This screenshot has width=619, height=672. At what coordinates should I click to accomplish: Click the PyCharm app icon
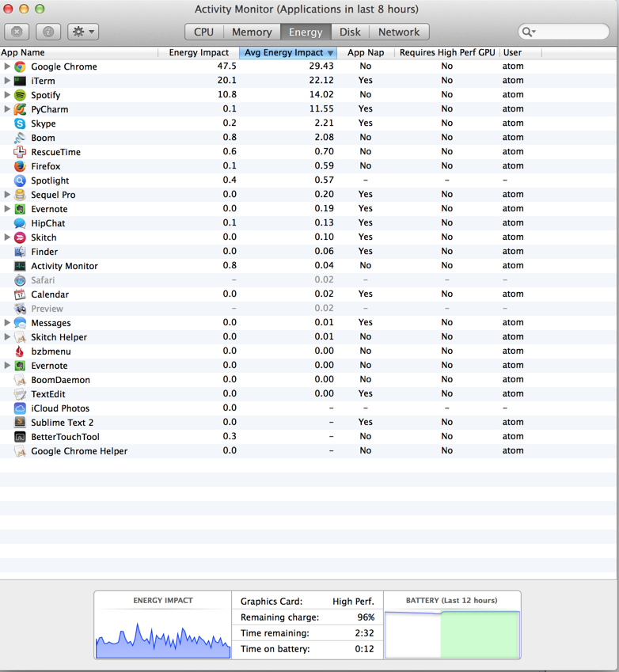[20, 109]
